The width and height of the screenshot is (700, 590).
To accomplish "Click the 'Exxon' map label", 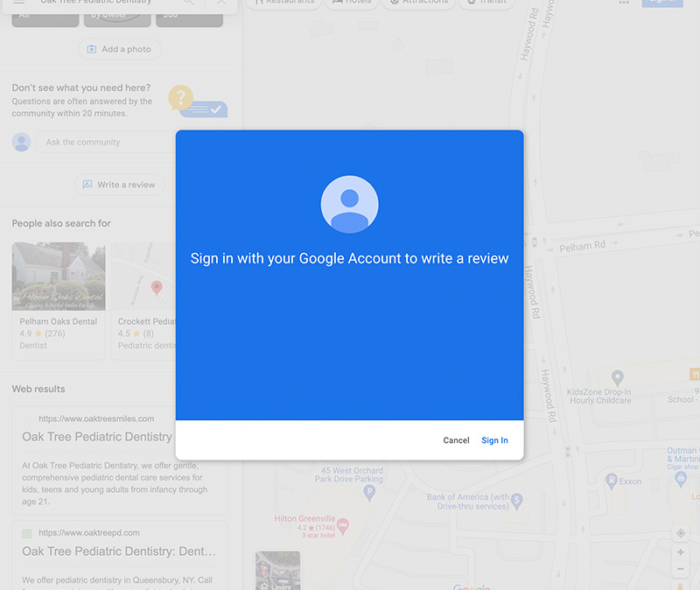I will 630,481.
